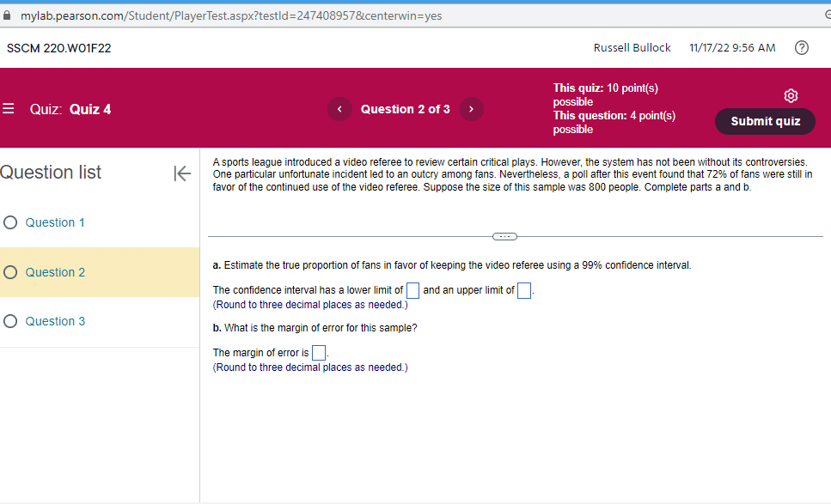Select Question 1 status circle
The image size is (831, 504).
point(10,222)
